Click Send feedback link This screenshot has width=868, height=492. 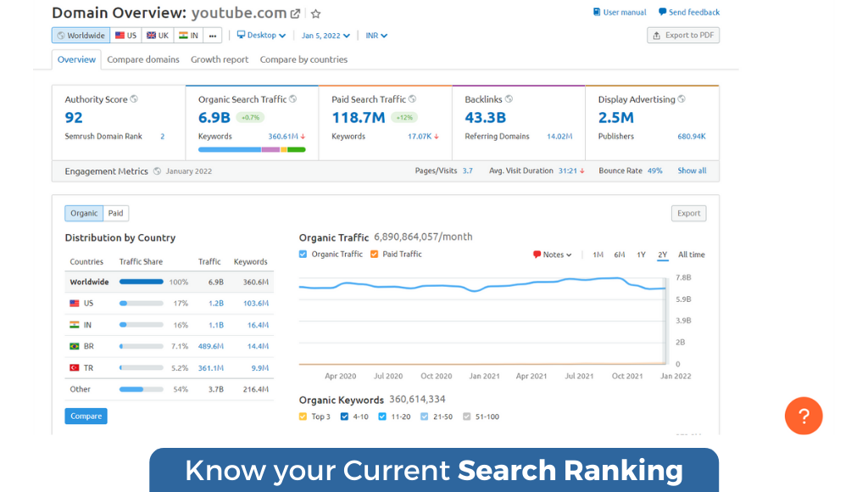689,12
